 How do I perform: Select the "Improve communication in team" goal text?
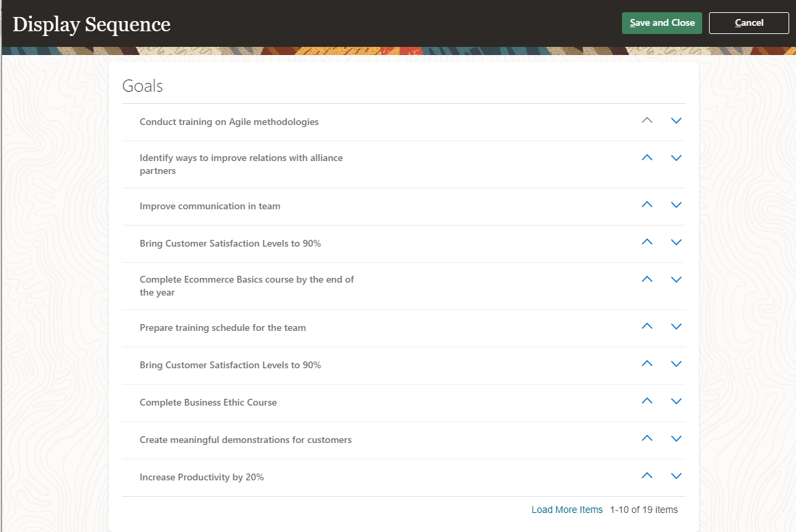(210, 206)
